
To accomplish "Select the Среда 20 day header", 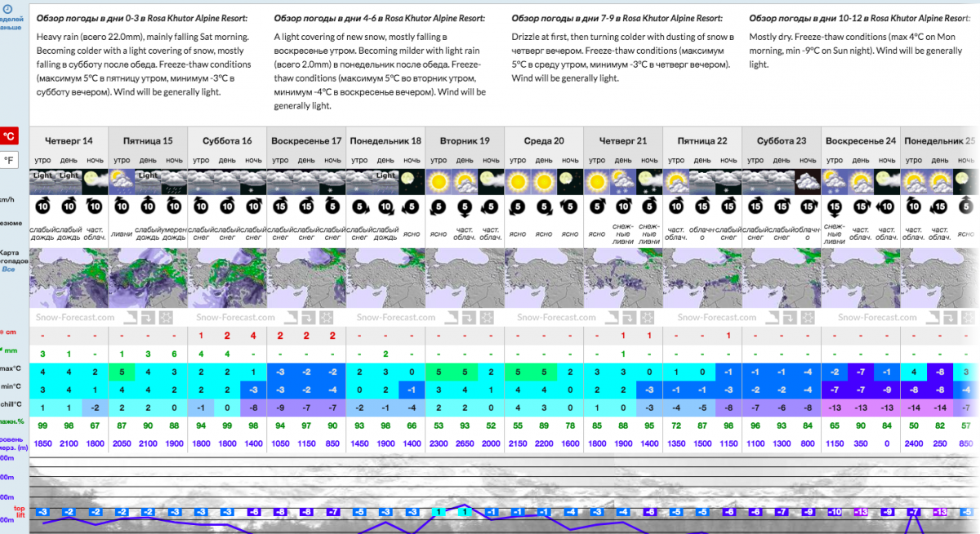I will 544,140.
